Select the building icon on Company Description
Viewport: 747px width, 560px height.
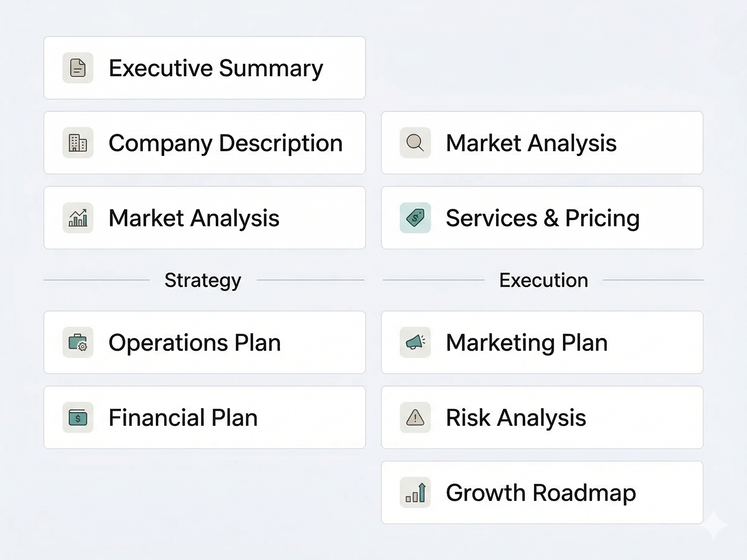tap(77, 143)
